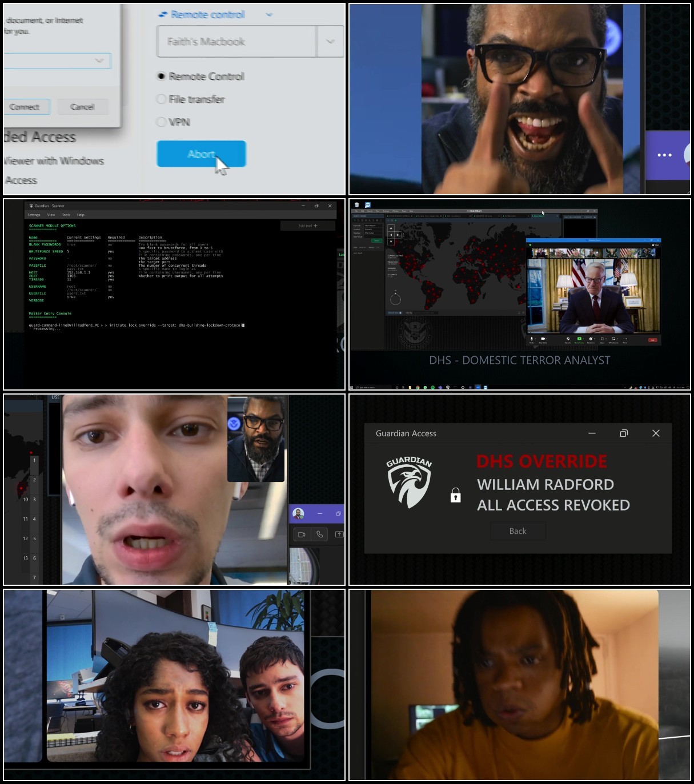Click the share screen icon in call panel
The image size is (694, 784).
click(339, 534)
